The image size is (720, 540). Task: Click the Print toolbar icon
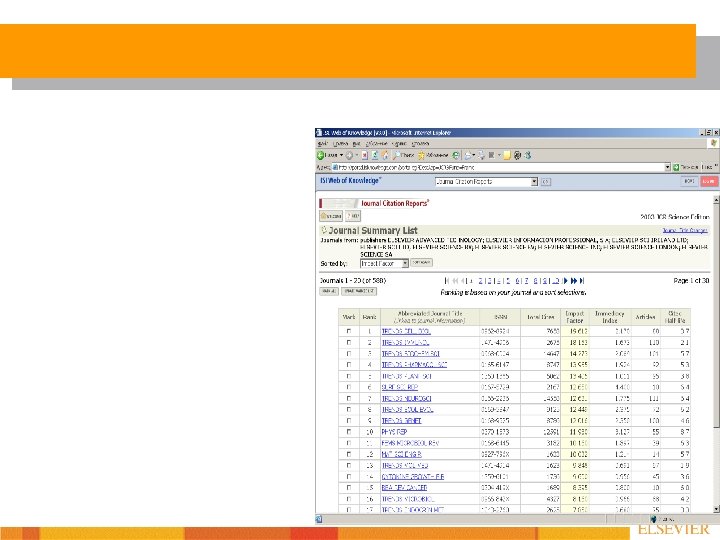tap(481, 155)
